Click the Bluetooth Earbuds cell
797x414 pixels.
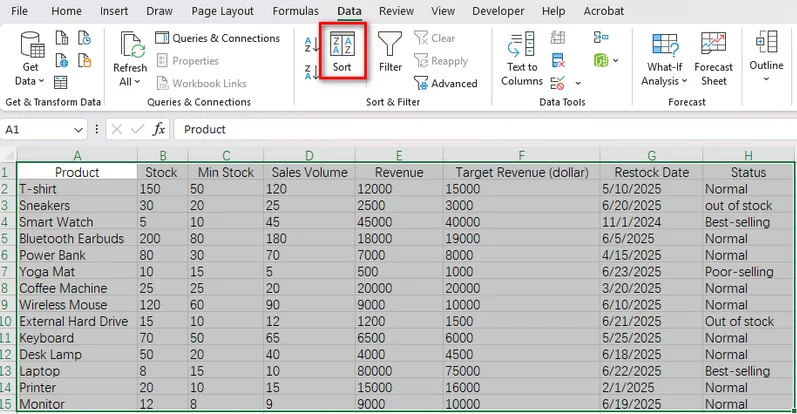77,239
